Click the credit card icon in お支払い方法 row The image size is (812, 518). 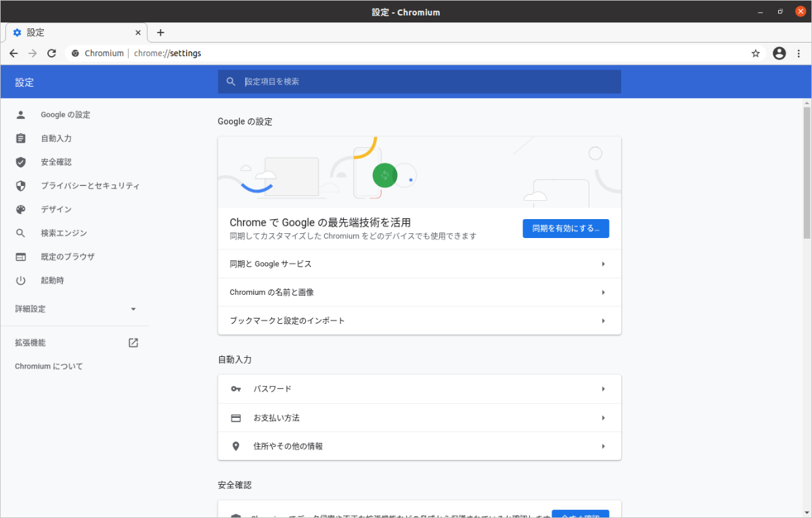coord(236,418)
